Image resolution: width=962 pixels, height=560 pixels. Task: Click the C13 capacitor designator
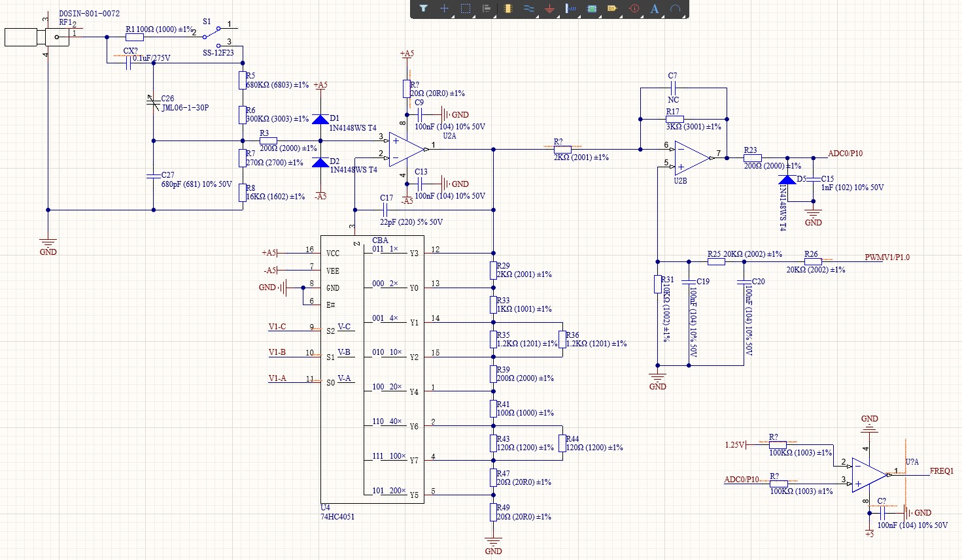pyautogui.click(x=421, y=172)
